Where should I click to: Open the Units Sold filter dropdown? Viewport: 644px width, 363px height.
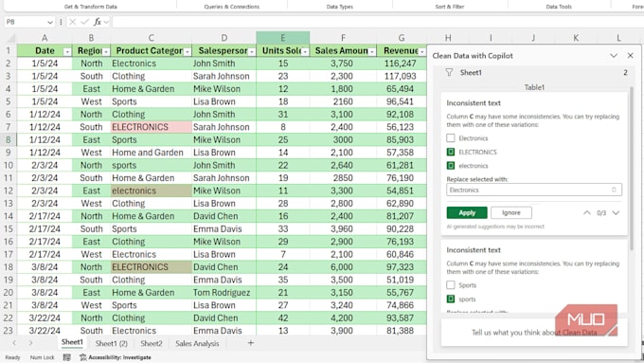coord(305,51)
